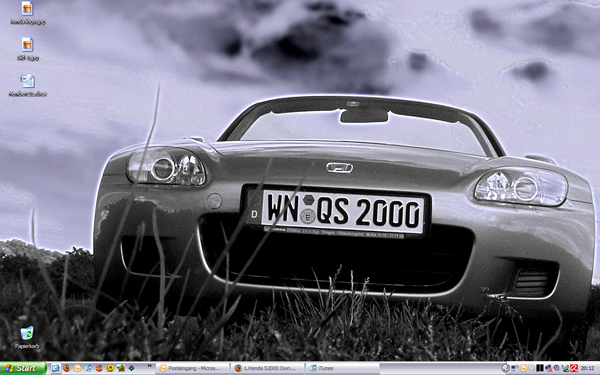Click the sunflower icon in Quick Launch

[x=110, y=368]
